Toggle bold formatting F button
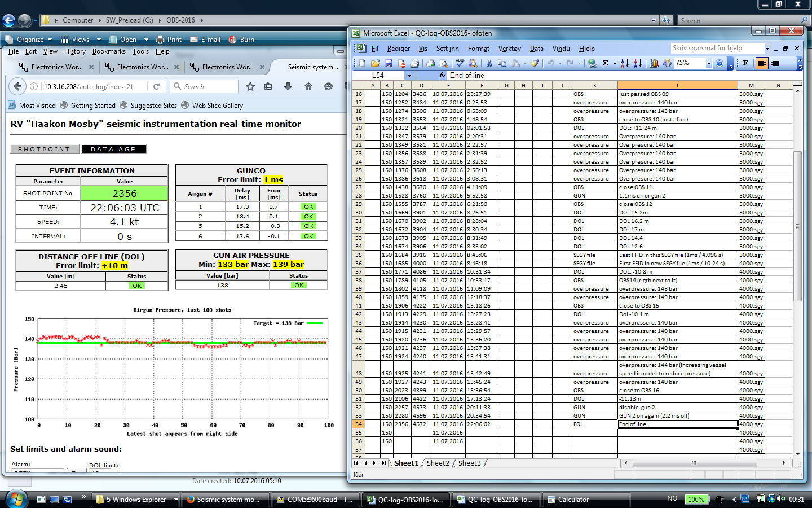This screenshot has height=508, width=812. pos(745,63)
